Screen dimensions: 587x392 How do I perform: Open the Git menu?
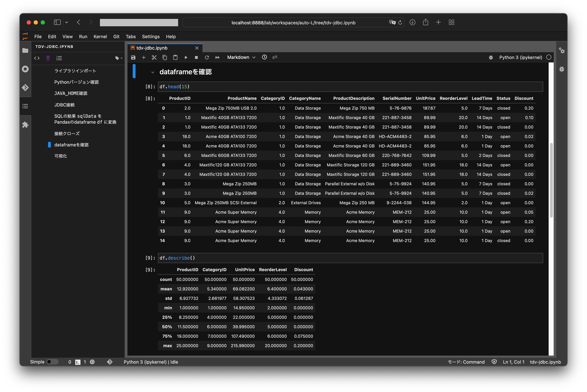[x=116, y=36]
